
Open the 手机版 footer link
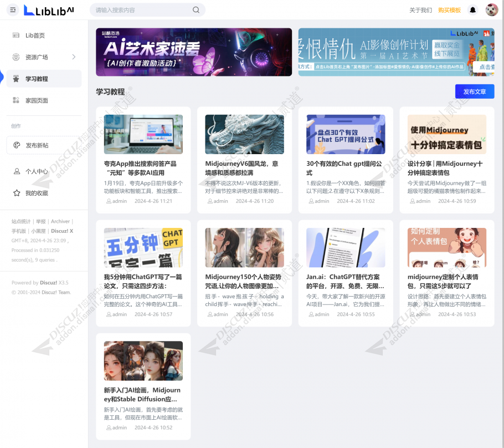[19, 231]
